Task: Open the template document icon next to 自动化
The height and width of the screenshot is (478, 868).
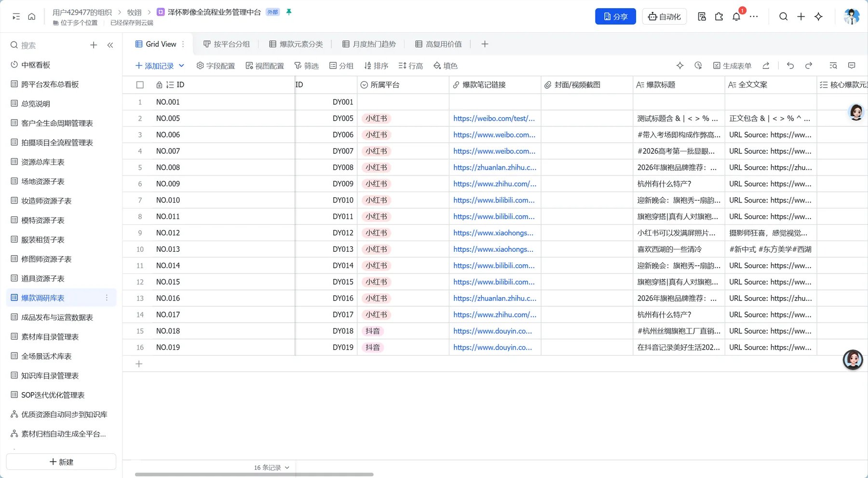Action: tap(702, 16)
